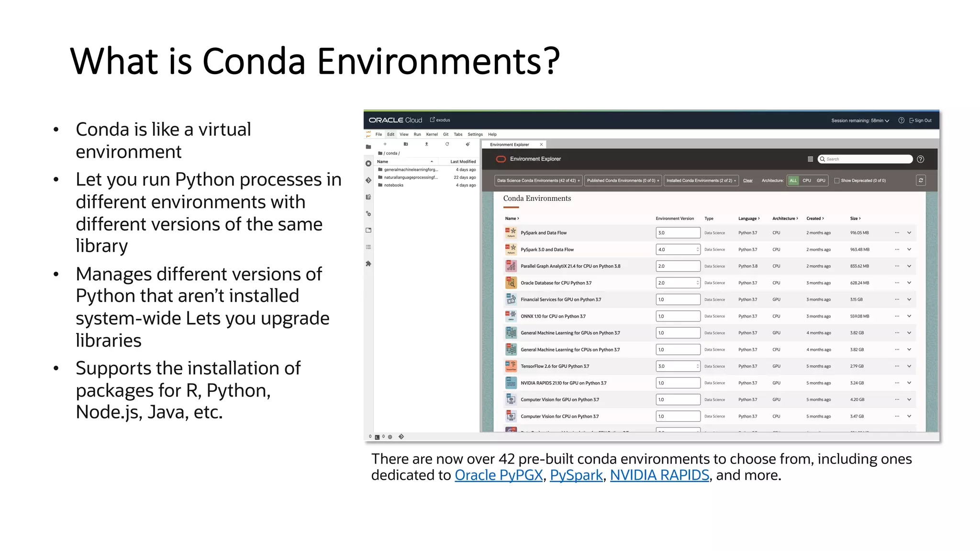Expand the PySpark and Data Flow row
The image size is (980, 551).
tap(909, 233)
